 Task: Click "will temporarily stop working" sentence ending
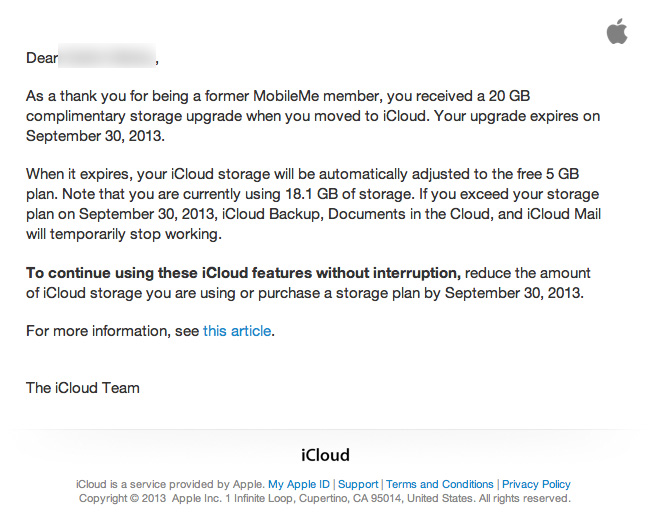(x=124, y=234)
